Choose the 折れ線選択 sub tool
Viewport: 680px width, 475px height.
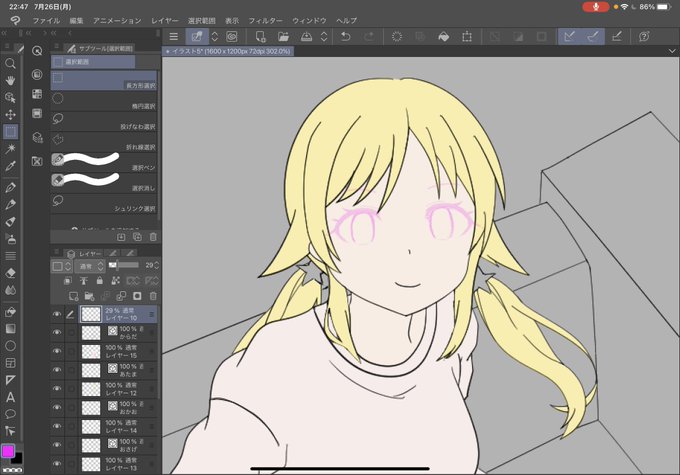[104, 142]
